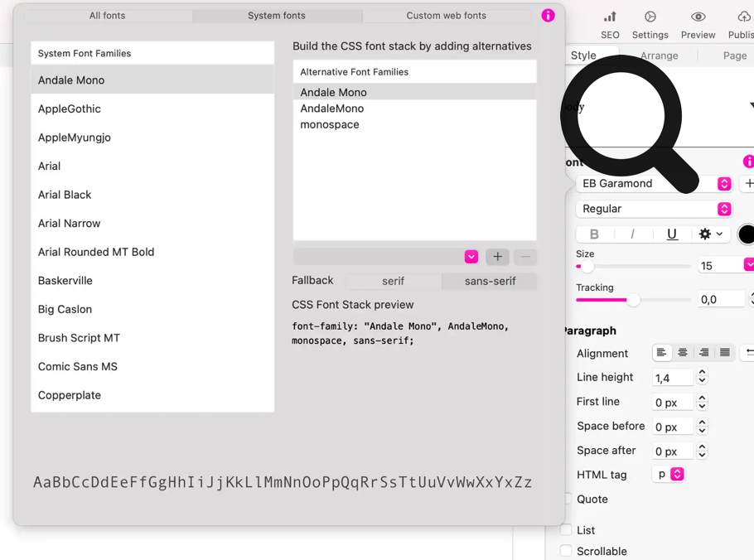The height and width of the screenshot is (560, 754).
Task: Select center paragraph alignment
Action: click(683, 353)
